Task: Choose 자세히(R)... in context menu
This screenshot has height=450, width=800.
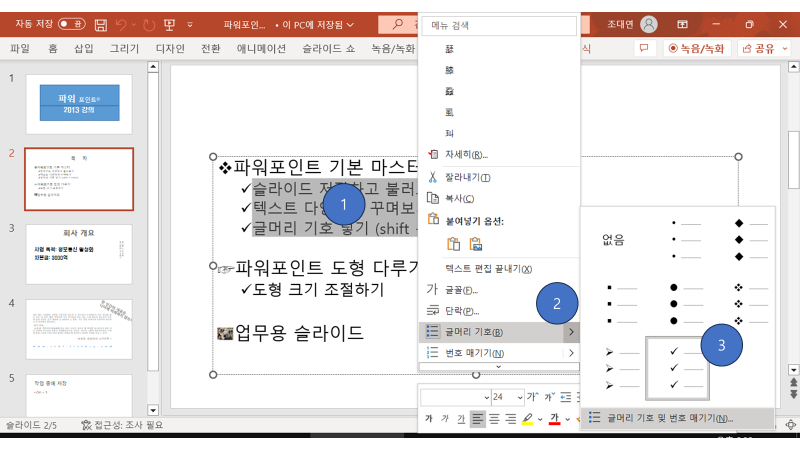Action: (499, 154)
